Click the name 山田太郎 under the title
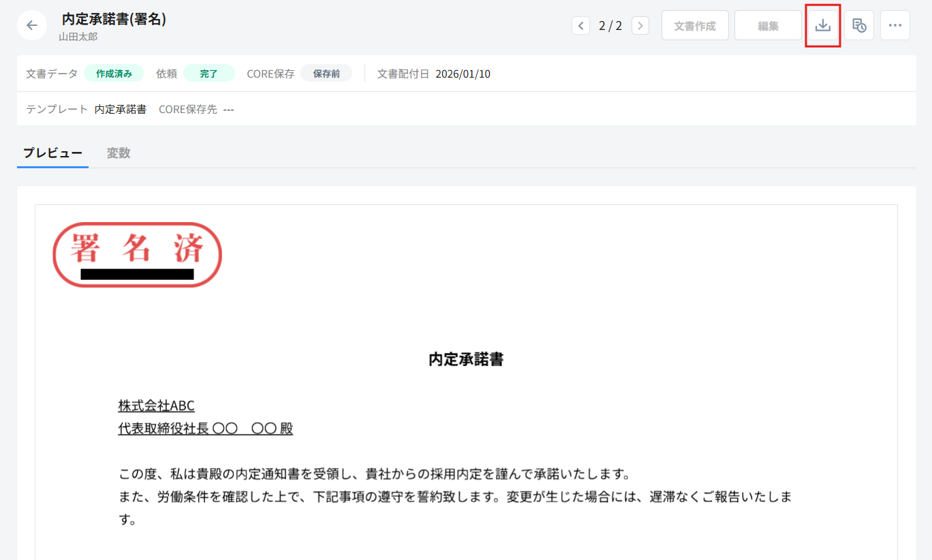This screenshot has width=932, height=560. coord(78,37)
